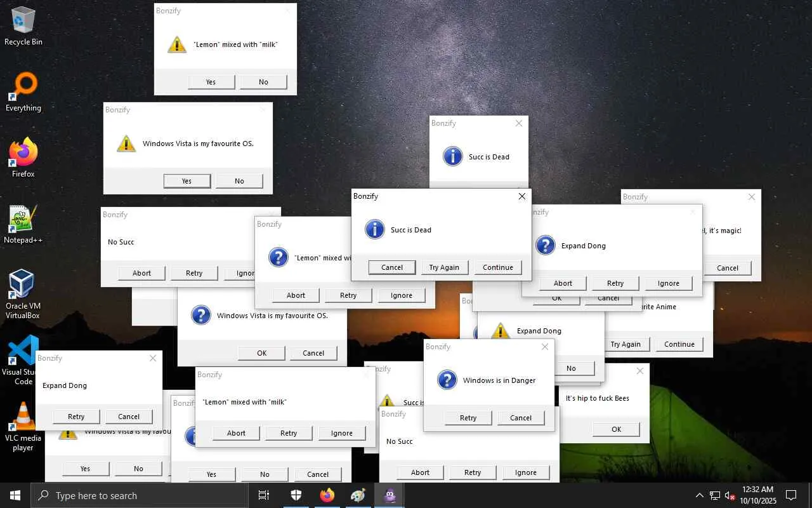This screenshot has height=508, width=812.
Task: Click Cancel in the Succ is Dead dialog
Action: (392, 267)
